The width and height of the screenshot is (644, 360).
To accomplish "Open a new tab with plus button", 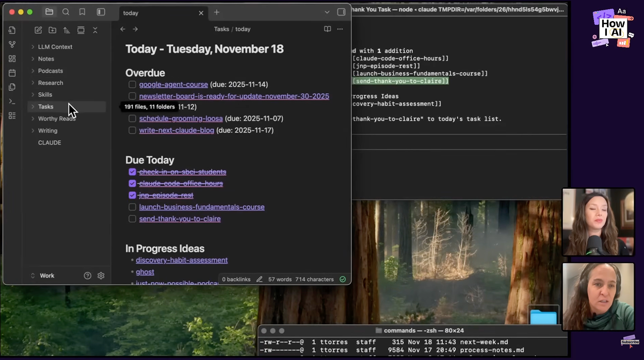I will (x=217, y=12).
